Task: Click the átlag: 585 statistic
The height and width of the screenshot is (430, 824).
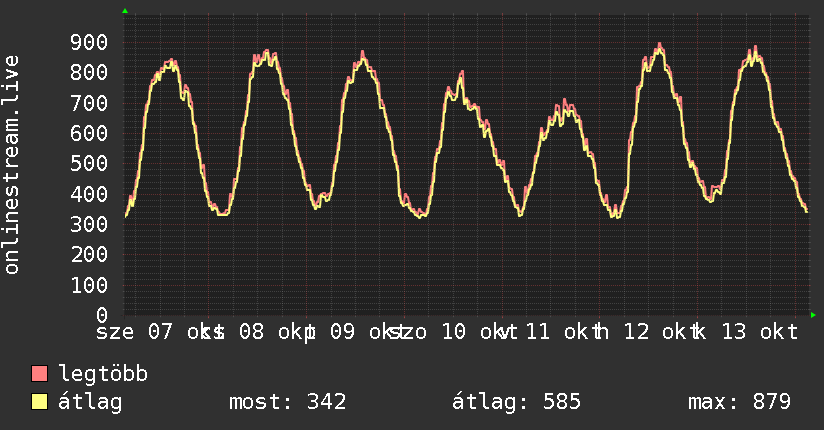Action: 517,402
